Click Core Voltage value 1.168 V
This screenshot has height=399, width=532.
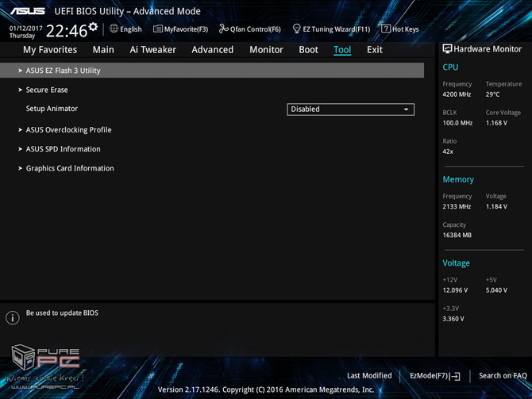click(496, 123)
